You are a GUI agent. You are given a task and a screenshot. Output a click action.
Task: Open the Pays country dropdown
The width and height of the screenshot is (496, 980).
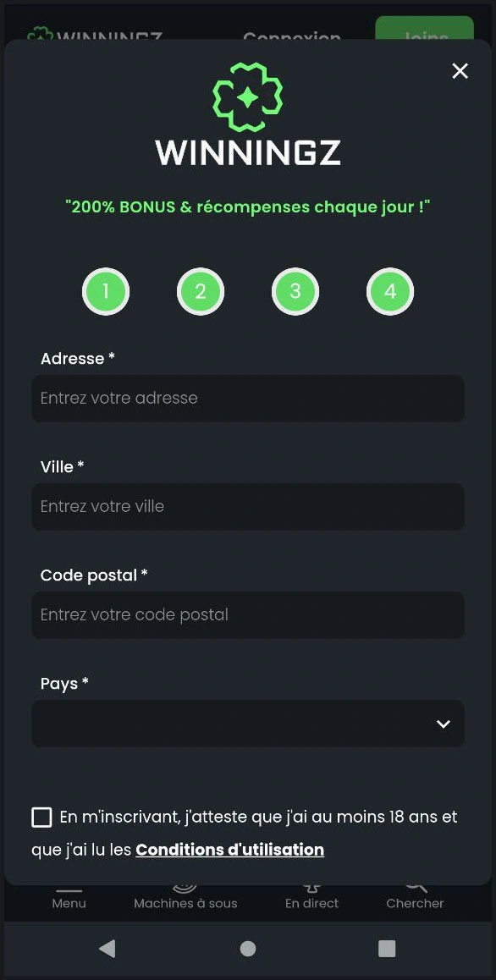[247, 724]
